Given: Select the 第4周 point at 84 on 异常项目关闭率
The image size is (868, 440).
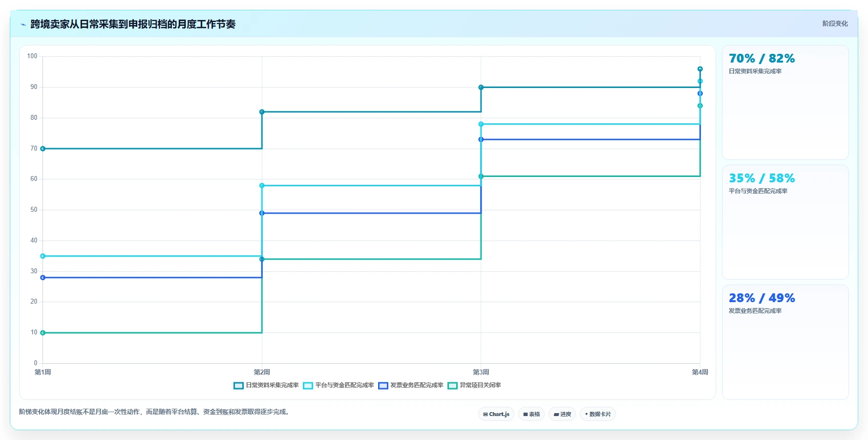Looking at the screenshot, I should click(x=700, y=106).
